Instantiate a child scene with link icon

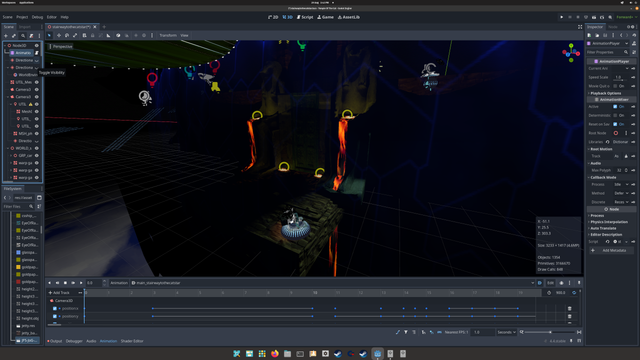14,36
